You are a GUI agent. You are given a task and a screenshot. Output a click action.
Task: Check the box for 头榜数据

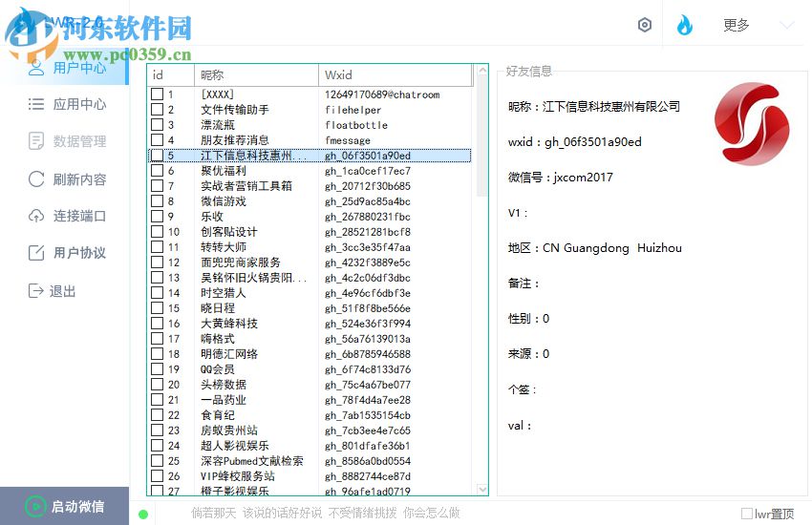(x=157, y=385)
